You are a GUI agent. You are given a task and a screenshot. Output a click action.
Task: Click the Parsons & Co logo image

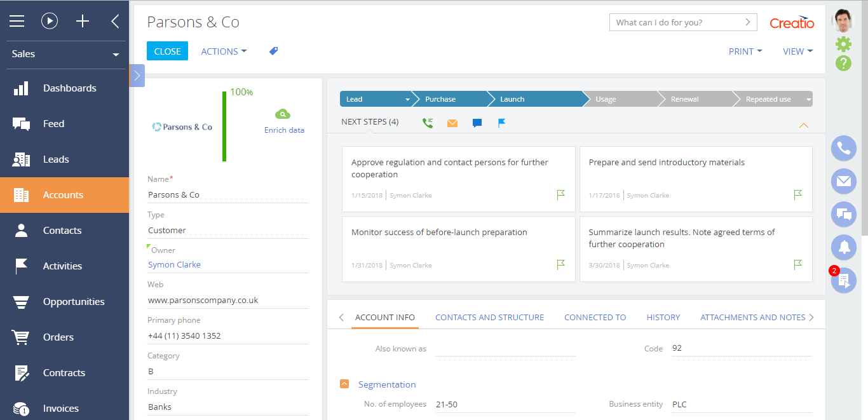click(182, 127)
